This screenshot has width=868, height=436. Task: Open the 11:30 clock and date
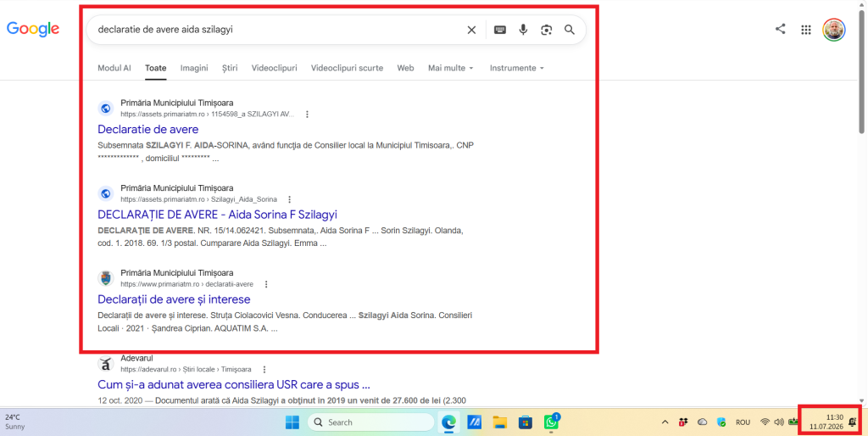tap(826, 422)
